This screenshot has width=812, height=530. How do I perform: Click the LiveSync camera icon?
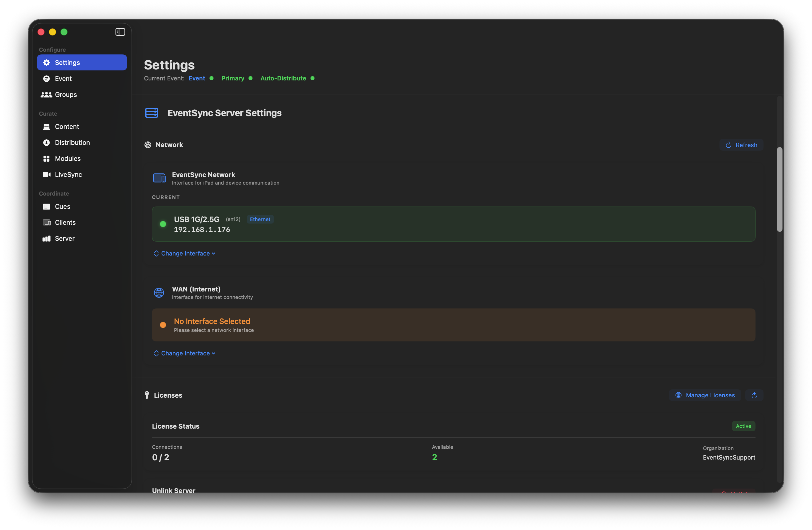coord(46,175)
